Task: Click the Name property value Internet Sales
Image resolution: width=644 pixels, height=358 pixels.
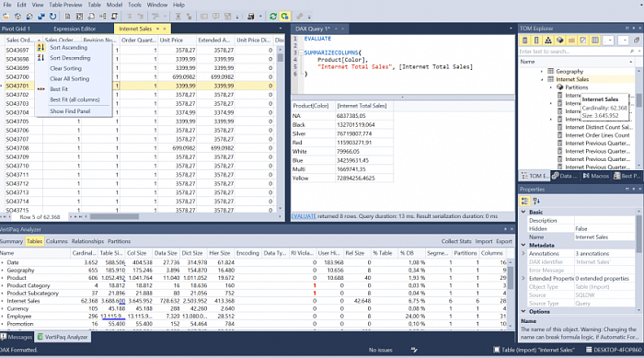Action: [x=604, y=237]
